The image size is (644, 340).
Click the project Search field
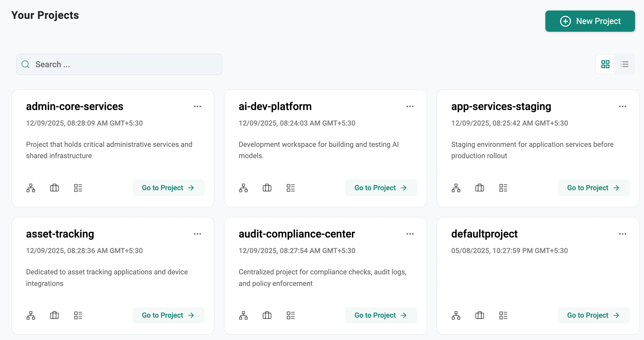pyautogui.click(x=119, y=64)
